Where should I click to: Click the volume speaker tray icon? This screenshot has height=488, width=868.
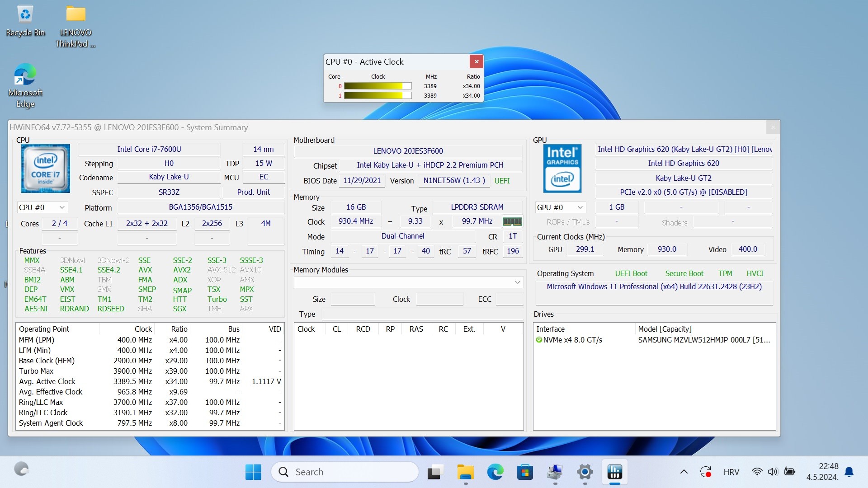coord(773,472)
